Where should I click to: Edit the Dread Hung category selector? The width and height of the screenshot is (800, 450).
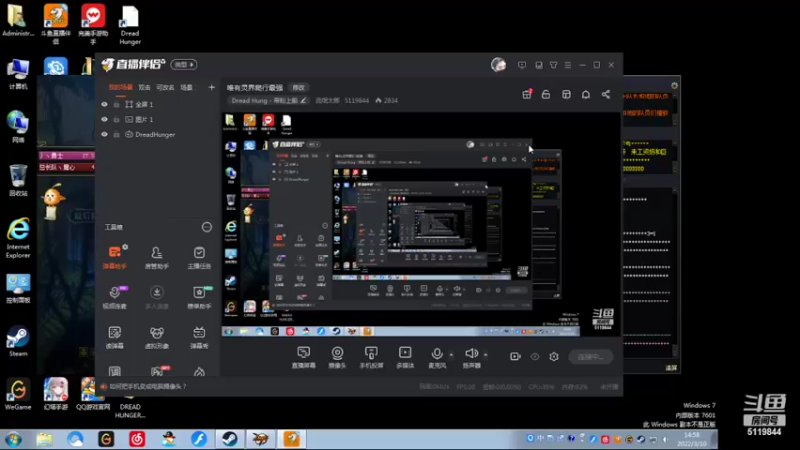268,101
